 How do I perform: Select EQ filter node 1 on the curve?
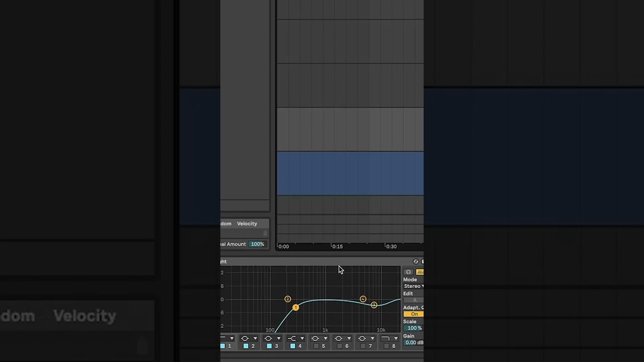(x=296, y=307)
